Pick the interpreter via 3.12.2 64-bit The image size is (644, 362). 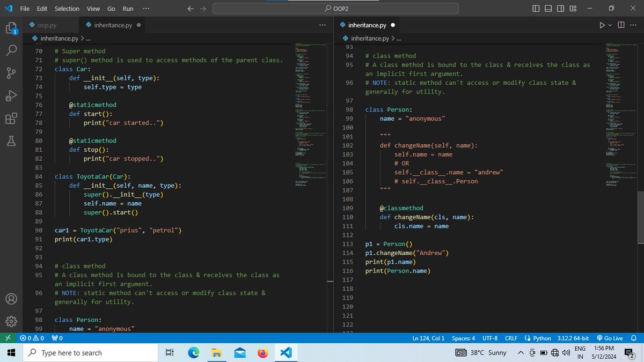pyautogui.click(x=573, y=338)
